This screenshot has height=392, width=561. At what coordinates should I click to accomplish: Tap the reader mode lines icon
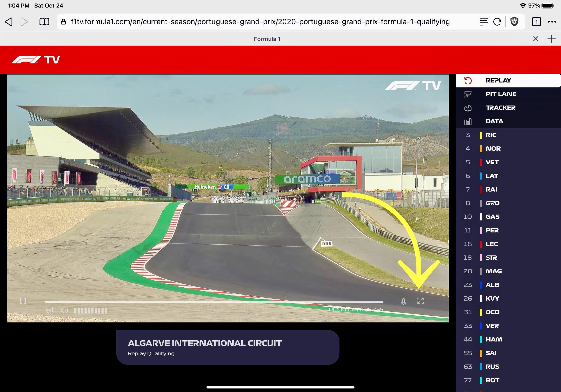click(x=483, y=22)
